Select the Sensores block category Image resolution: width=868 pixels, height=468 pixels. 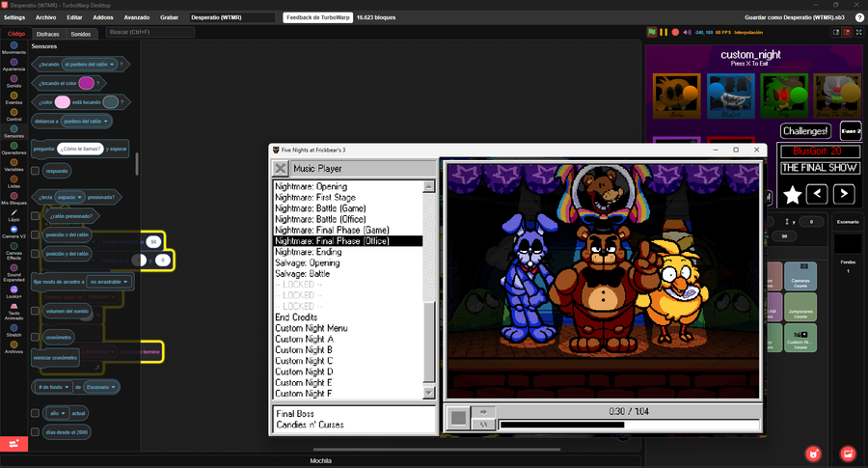[14, 131]
